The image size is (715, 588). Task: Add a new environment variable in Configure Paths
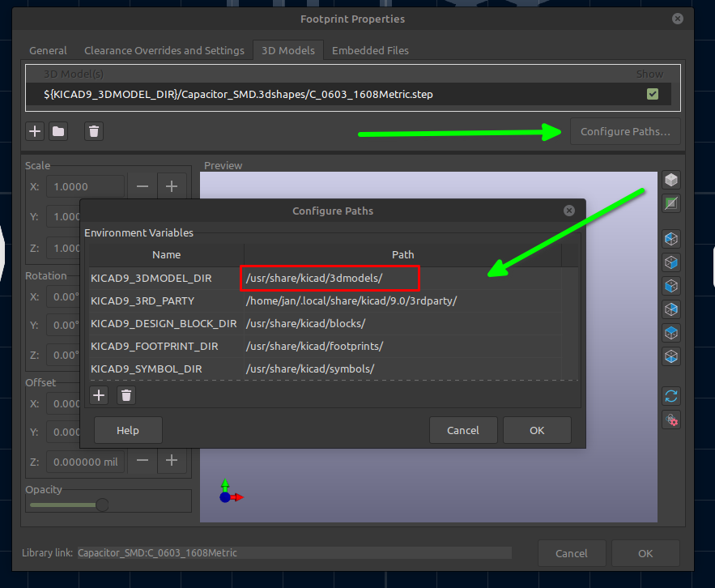(x=99, y=395)
